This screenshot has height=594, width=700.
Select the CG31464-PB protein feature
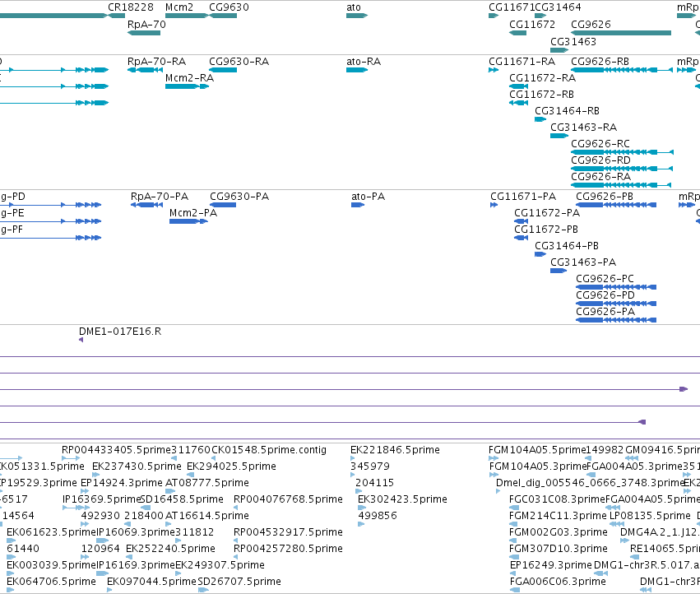pyautogui.click(x=540, y=254)
